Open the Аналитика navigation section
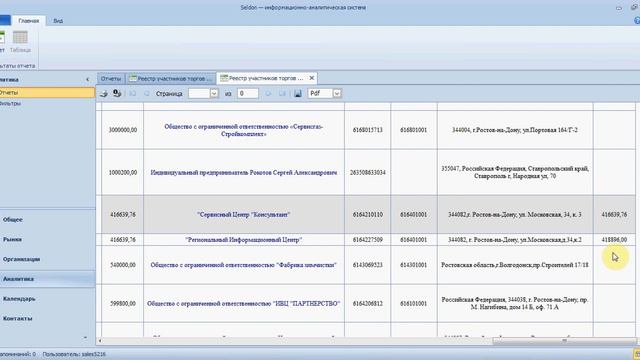 coord(47,279)
